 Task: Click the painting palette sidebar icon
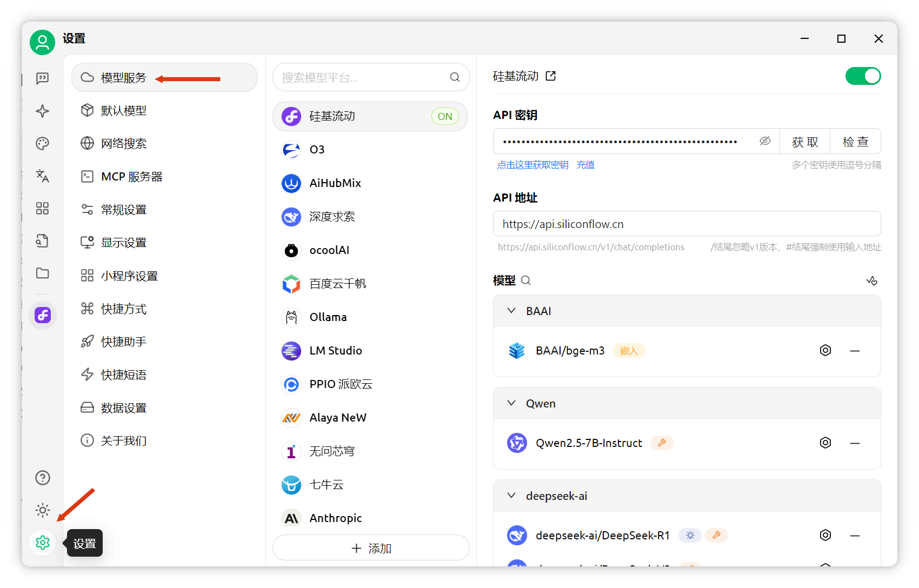click(x=42, y=143)
